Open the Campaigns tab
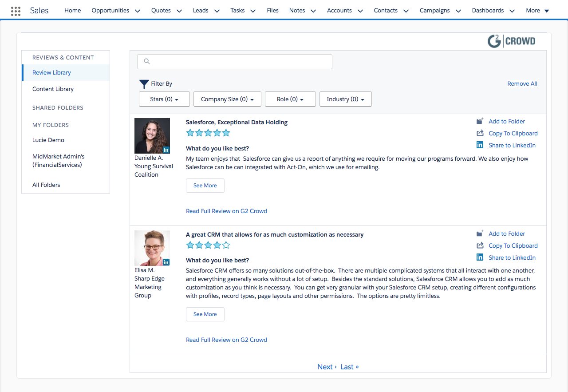The image size is (568, 392). 435,10
